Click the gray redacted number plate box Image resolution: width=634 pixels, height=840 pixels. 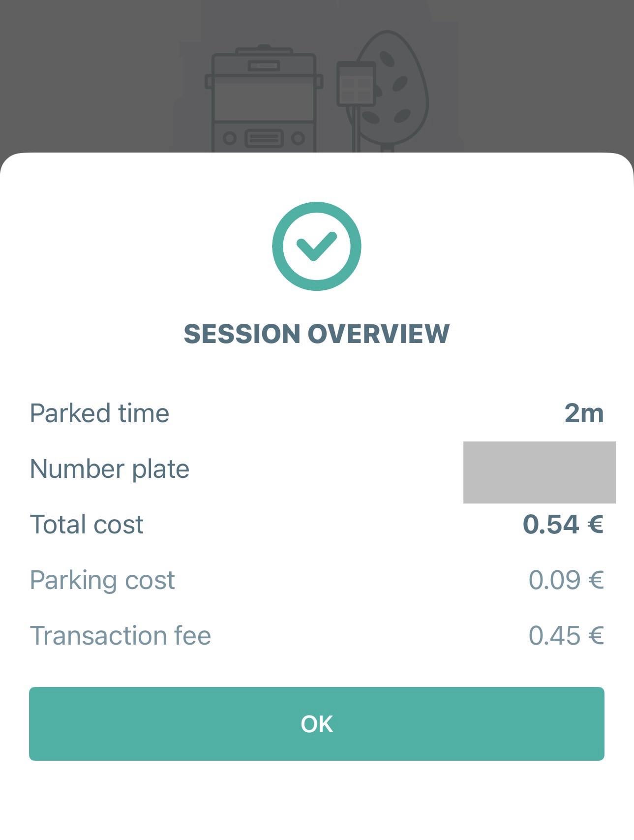[x=539, y=472]
